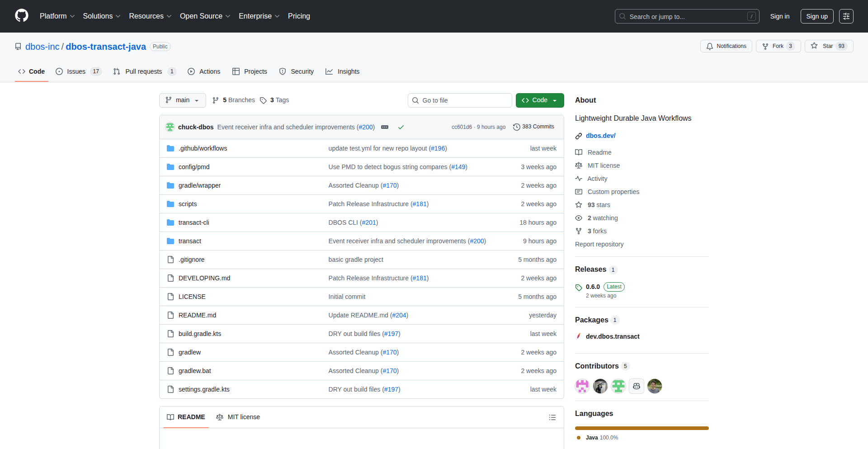Click the 2 watching eye toggle
868x449 pixels.
pyautogui.click(x=579, y=218)
